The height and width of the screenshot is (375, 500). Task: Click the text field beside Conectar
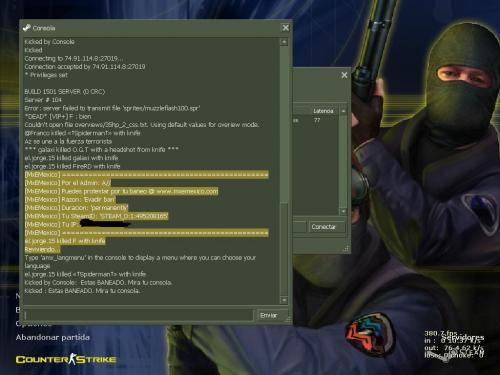coord(299,227)
